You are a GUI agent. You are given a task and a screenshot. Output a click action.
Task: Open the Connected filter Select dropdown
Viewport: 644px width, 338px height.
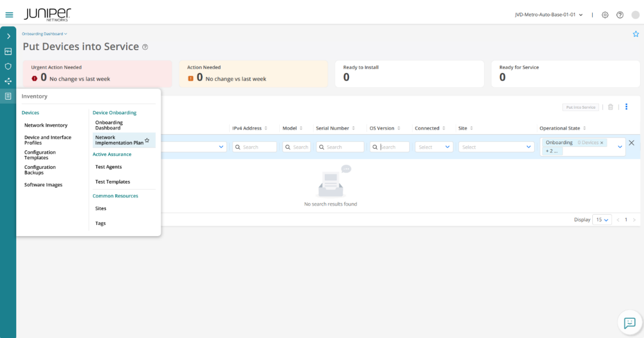tap(434, 147)
